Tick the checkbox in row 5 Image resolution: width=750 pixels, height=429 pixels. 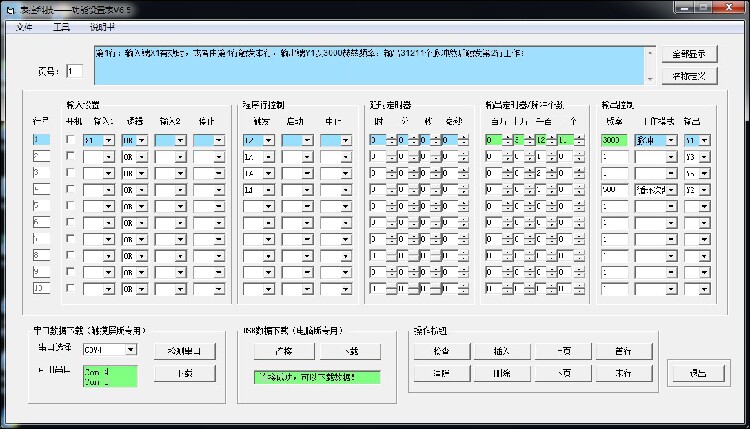click(70, 205)
